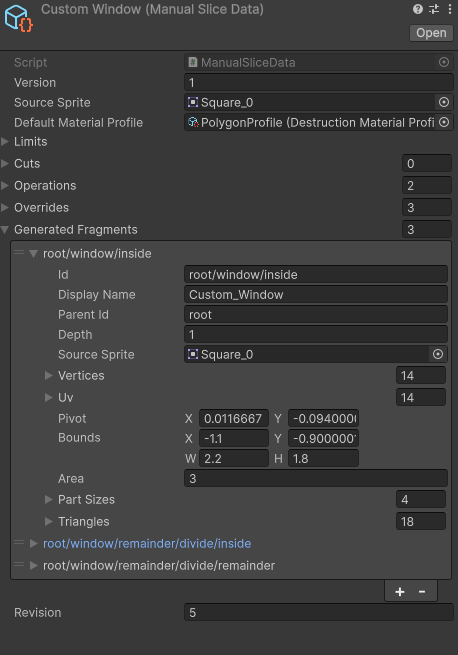
Task: Expand the Cuts foldout
Action: click(5, 163)
